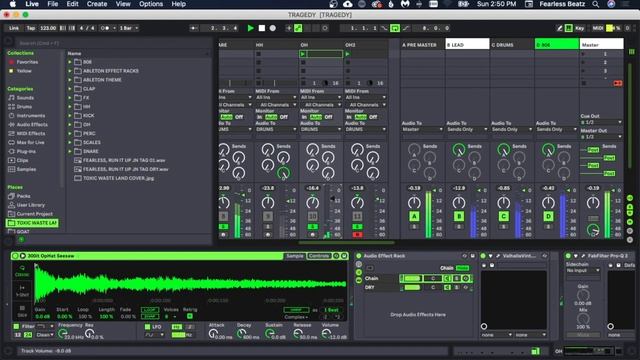Screen dimensions: 640x360
Task: Click the MIDI map button
Action: (x=598, y=28)
